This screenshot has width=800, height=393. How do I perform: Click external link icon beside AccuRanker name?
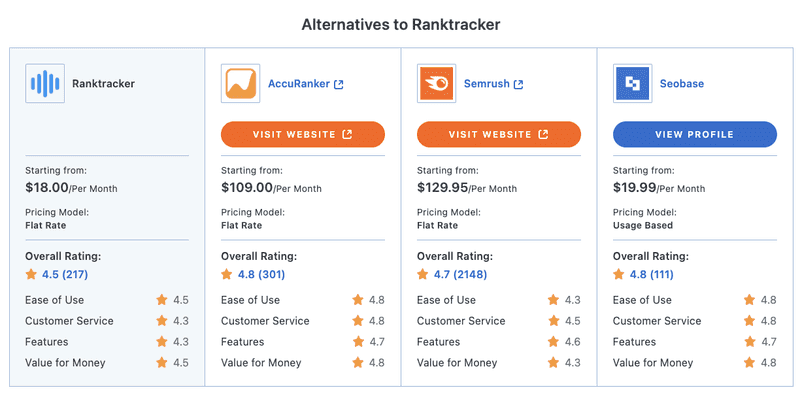[x=338, y=84]
